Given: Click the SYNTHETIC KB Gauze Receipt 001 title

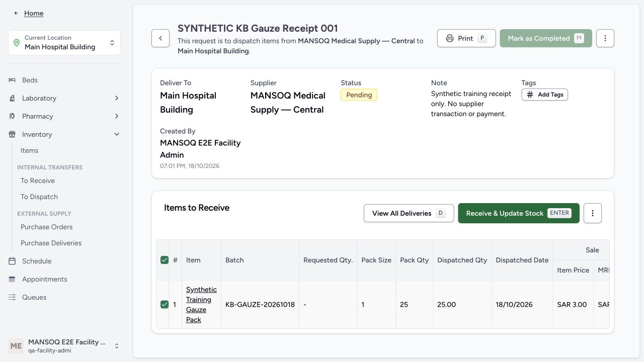Looking at the screenshot, I should (x=258, y=28).
